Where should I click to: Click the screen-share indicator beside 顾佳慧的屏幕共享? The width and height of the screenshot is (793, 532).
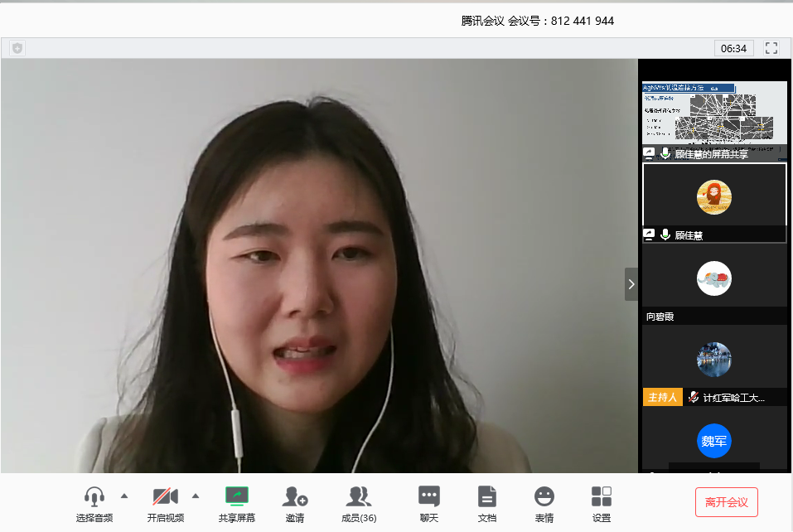649,152
